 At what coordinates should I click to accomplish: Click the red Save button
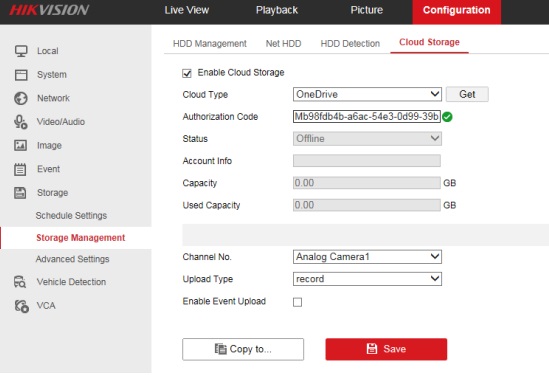(386, 349)
